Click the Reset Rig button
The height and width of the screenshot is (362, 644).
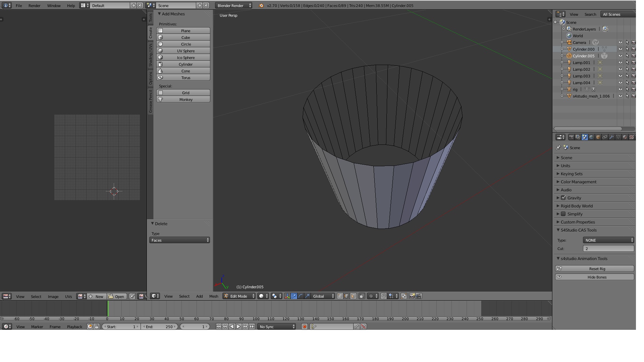[x=595, y=268]
